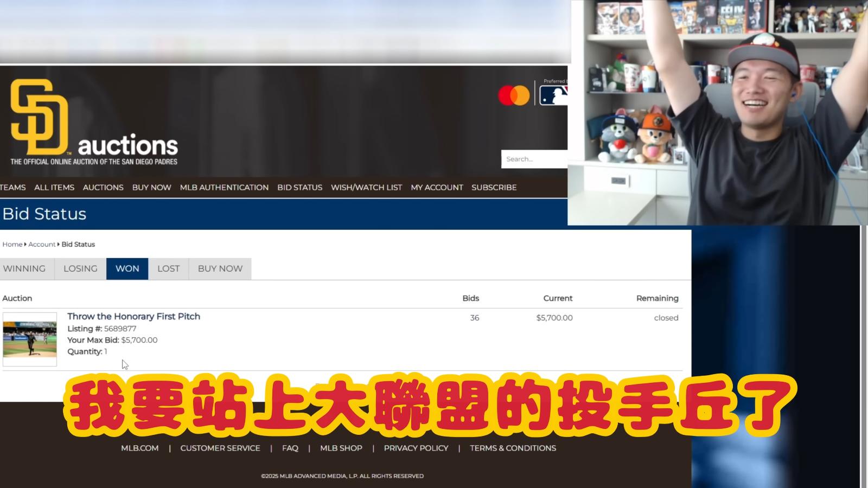Switch to the LOSING tab
This screenshot has height=488, width=868.
80,268
